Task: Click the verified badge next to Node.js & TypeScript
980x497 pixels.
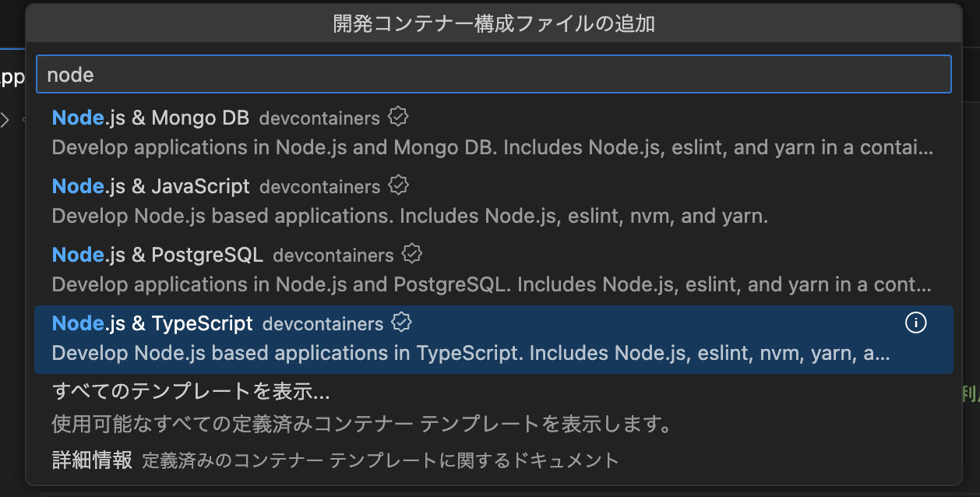Action: coord(402,322)
